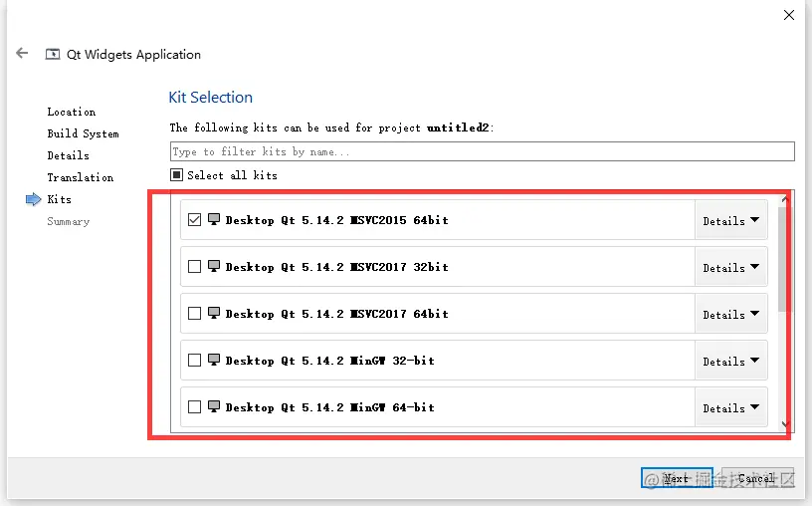Select the Summary wizard step

click(x=68, y=221)
